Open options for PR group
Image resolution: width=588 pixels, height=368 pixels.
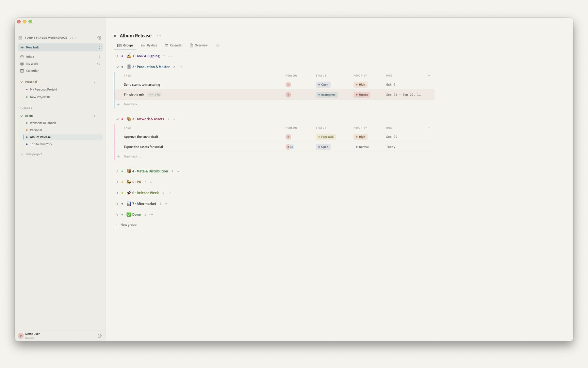152,182
